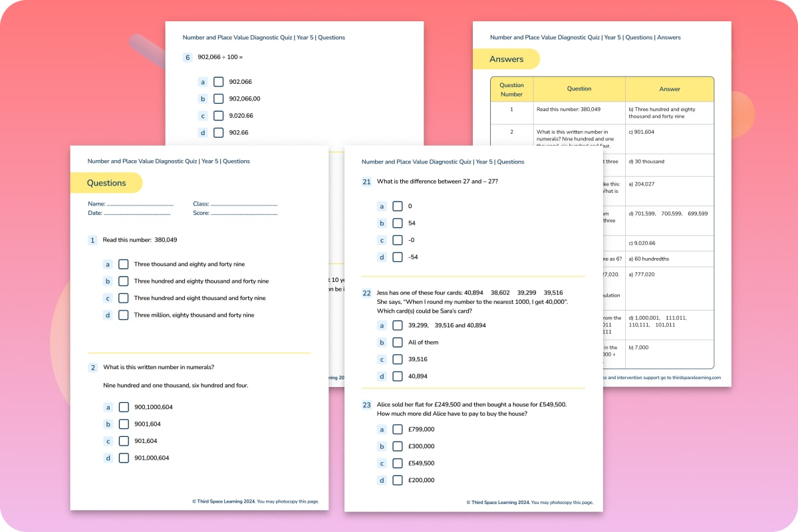Tick option b "54" on question 21
This screenshot has width=798, height=532.
tap(398, 223)
